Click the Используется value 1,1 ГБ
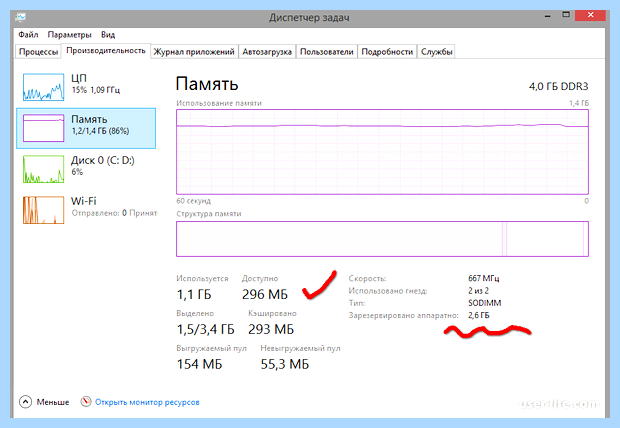This screenshot has height=428, width=620. [x=194, y=295]
